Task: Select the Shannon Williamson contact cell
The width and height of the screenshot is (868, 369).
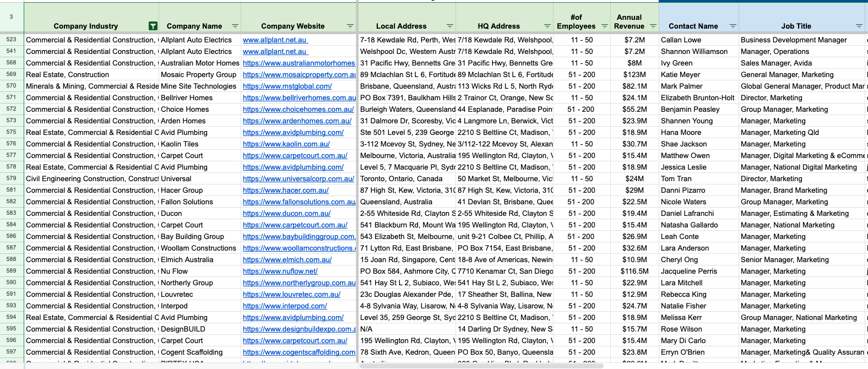Action: [x=699, y=51]
